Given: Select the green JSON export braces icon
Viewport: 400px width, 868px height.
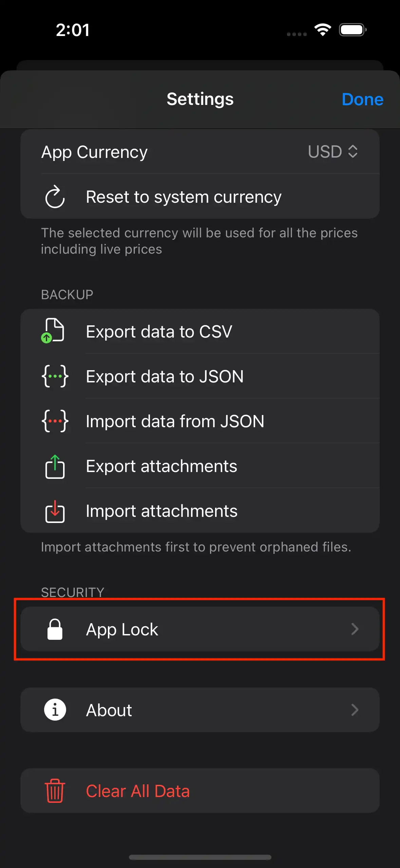Looking at the screenshot, I should point(55,376).
